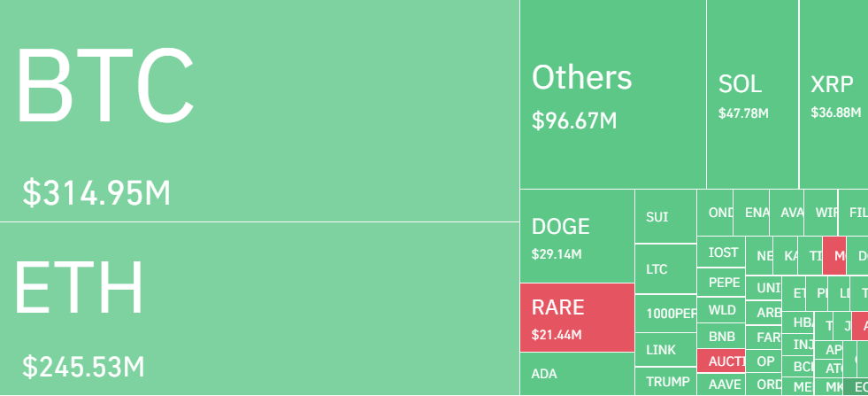Click the BTC $314.95M tile
Screen dimensions: 868x396
[x=258, y=111]
